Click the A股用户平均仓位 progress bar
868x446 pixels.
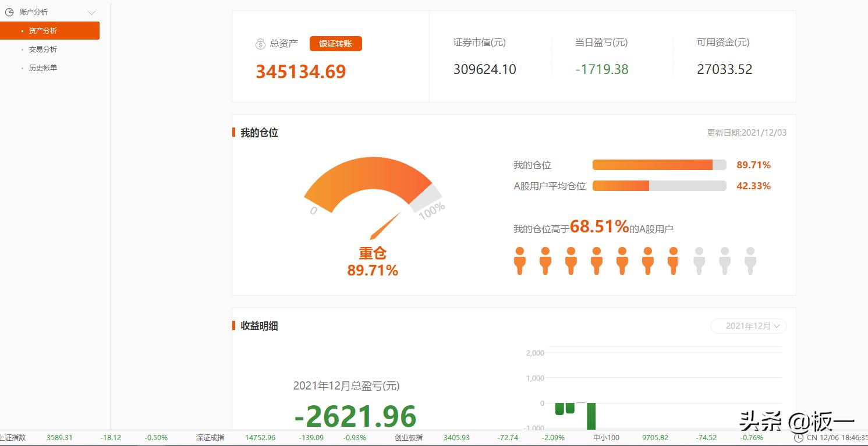pos(660,186)
